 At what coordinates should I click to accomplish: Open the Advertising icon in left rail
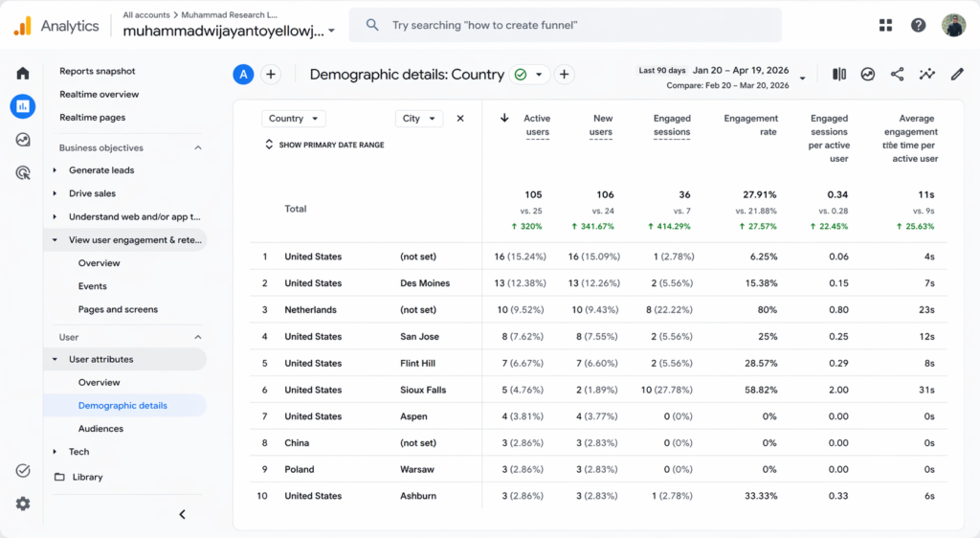pyautogui.click(x=23, y=173)
